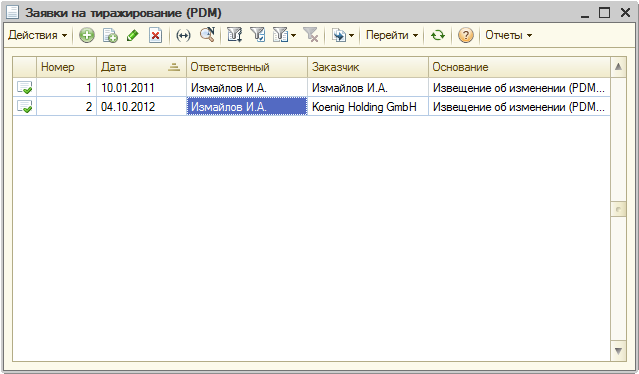
Task: Sort by the Дата column header
Action: [x=141, y=67]
